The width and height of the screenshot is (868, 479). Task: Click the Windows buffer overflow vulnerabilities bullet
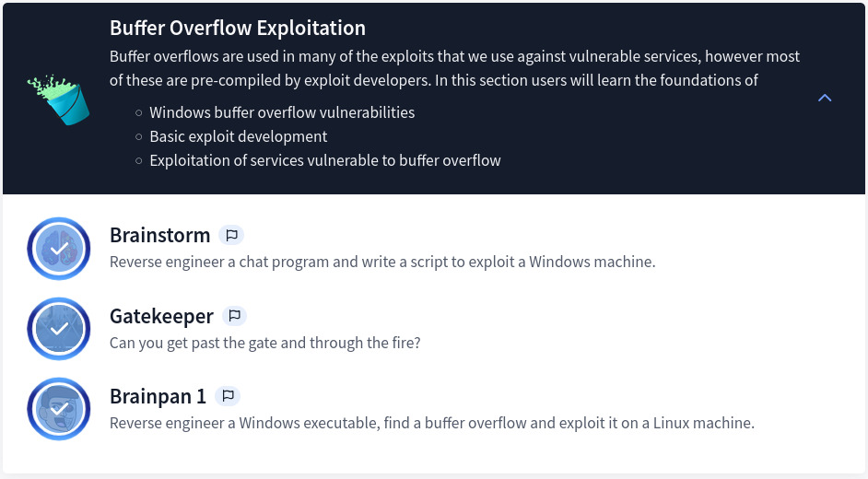[x=282, y=112]
